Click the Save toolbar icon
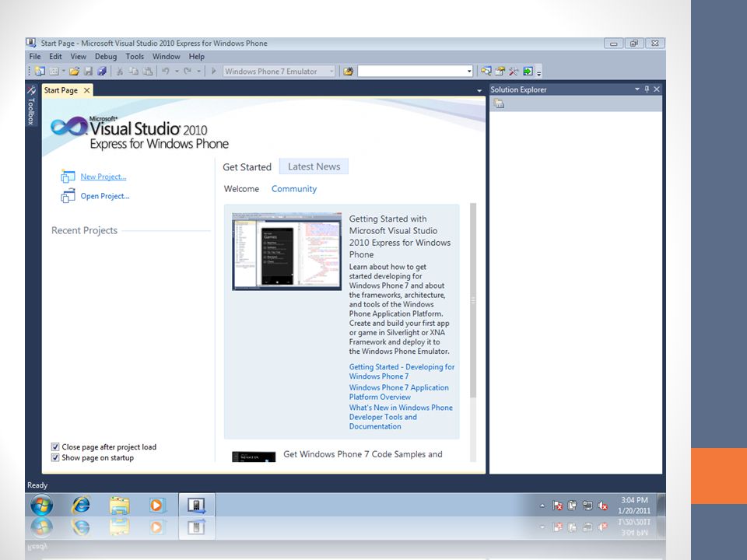The height and width of the screenshot is (560, 747). click(88, 72)
